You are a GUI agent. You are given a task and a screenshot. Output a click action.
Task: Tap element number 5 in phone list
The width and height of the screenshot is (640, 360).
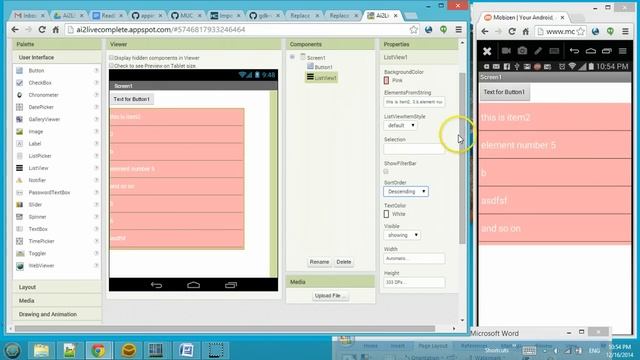pyautogui.click(x=555, y=145)
